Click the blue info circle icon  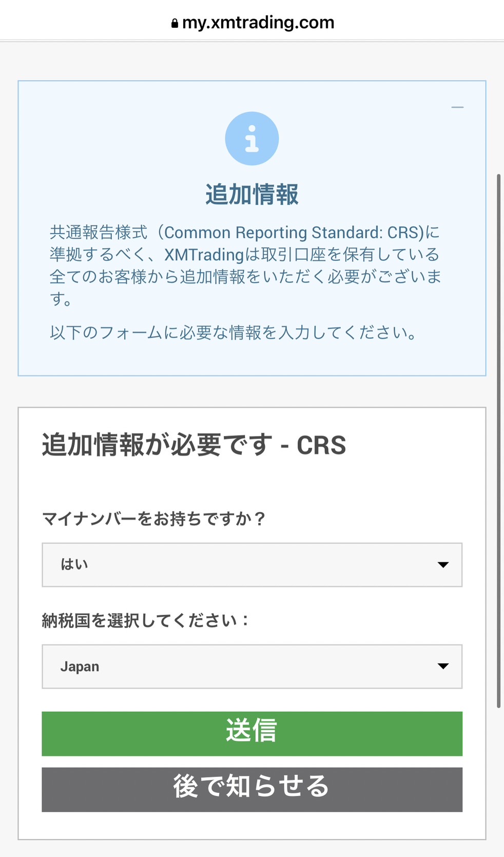coord(252,139)
